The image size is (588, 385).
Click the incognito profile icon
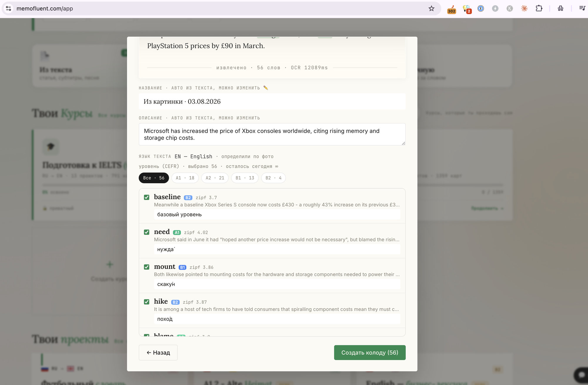point(560,9)
